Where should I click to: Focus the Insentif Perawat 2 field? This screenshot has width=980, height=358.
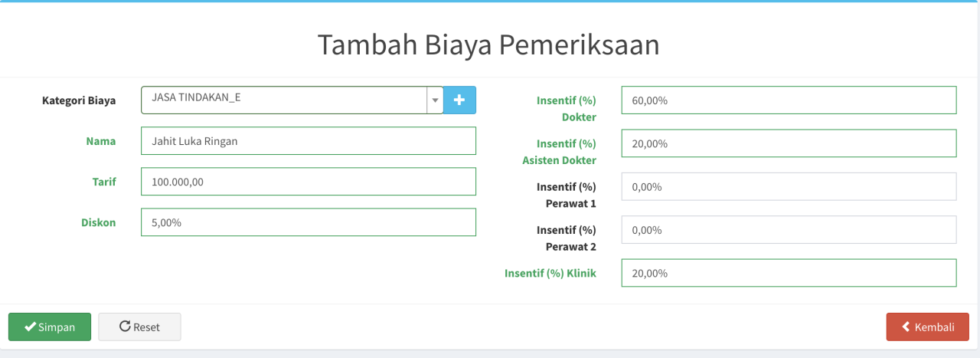(789, 230)
